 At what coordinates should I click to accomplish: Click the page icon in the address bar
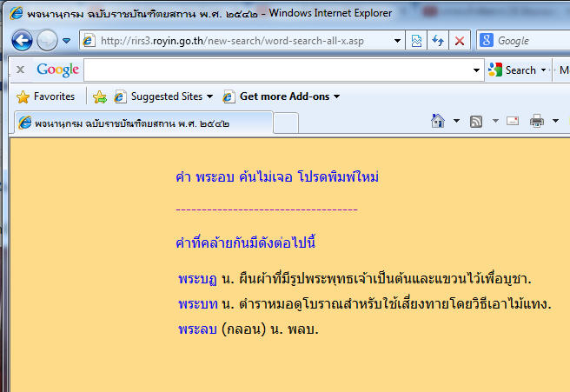tap(88, 41)
